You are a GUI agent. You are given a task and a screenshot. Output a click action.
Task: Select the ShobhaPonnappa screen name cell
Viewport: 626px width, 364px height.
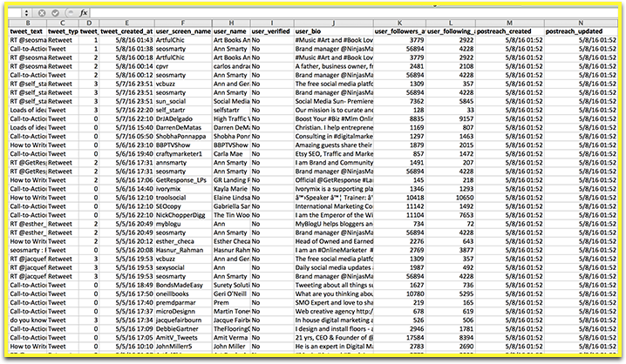[183, 137]
